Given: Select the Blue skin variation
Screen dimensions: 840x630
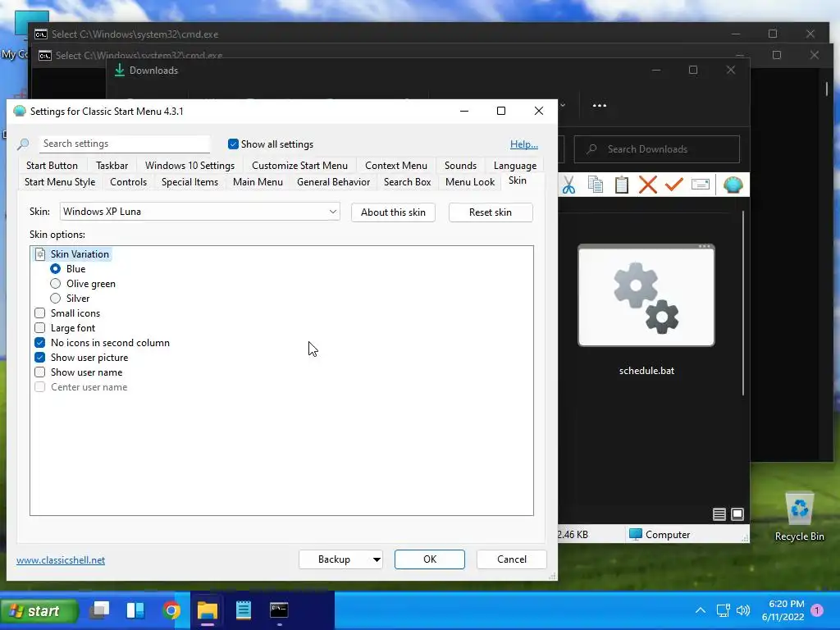Looking at the screenshot, I should tap(55, 269).
